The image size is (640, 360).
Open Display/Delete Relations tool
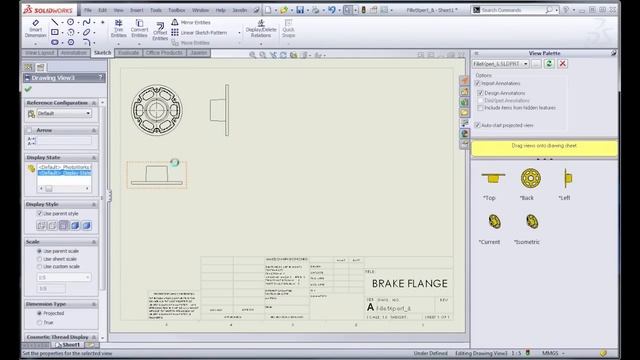261,28
